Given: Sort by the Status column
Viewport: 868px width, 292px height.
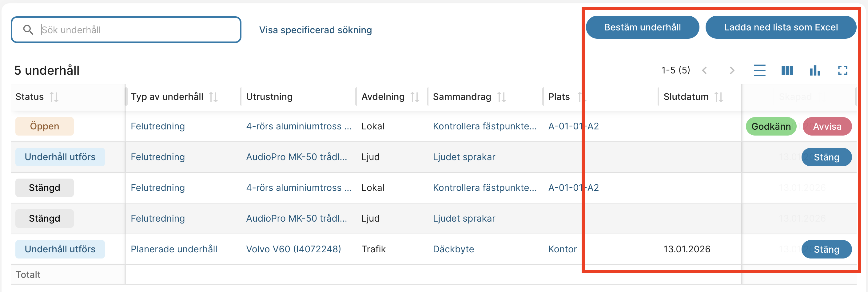Looking at the screenshot, I should coord(54,97).
